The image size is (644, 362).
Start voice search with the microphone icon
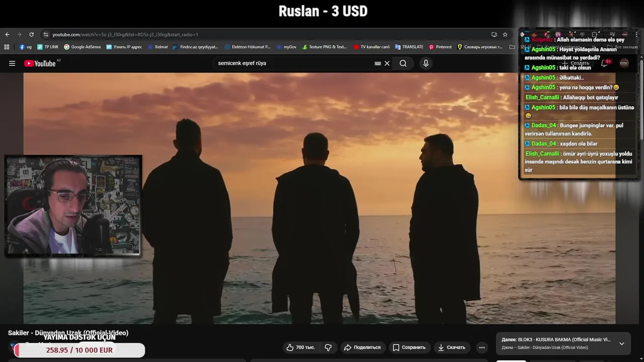point(426,63)
